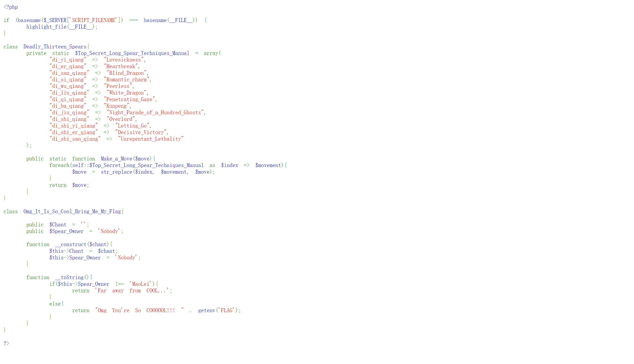Click the "Lovesickness" string value
Image resolution: width=634 pixels, height=364 pixels.
click(124, 60)
